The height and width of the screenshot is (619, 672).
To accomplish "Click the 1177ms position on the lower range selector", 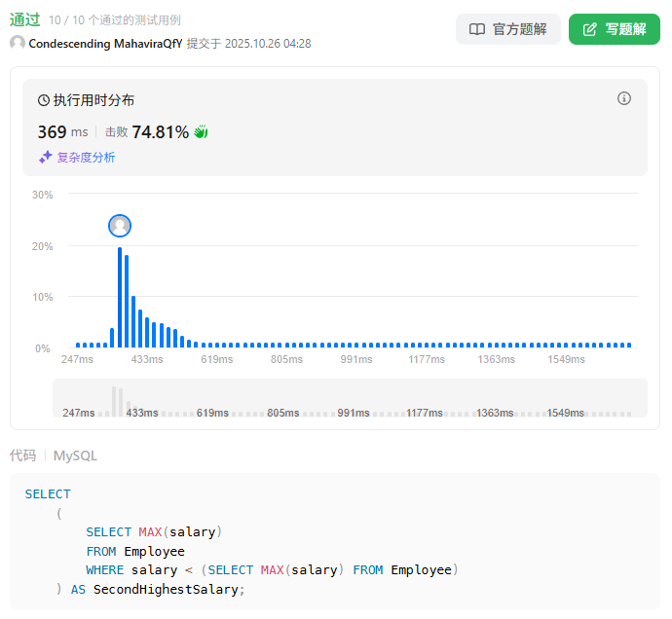I will pos(425,413).
